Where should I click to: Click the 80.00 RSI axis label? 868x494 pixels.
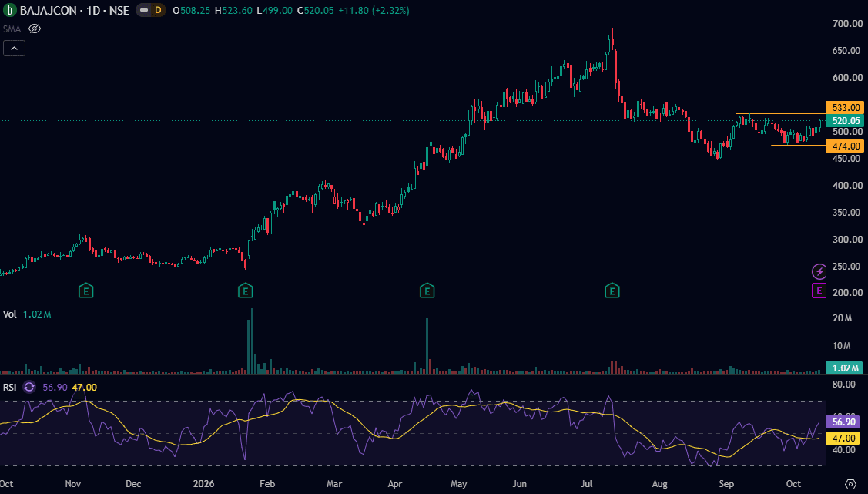pos(843,385)
